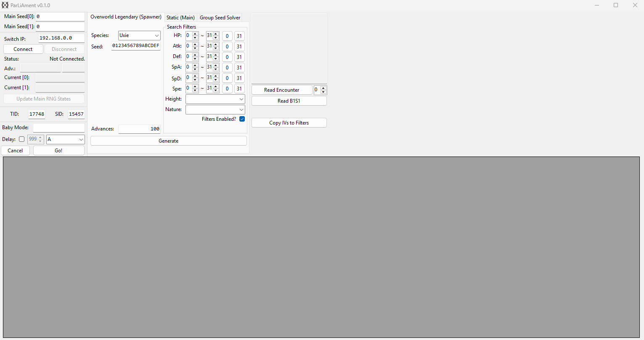This screenshot has width=644, height=340.
Task: Set SpD filter to 31 button
Action: (239, 78)
